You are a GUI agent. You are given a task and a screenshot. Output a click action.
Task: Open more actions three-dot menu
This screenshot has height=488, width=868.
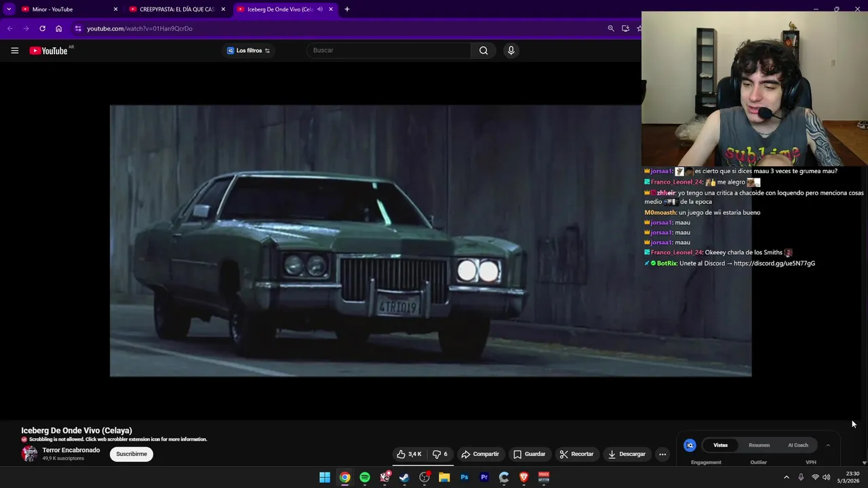tap(663, 454)
